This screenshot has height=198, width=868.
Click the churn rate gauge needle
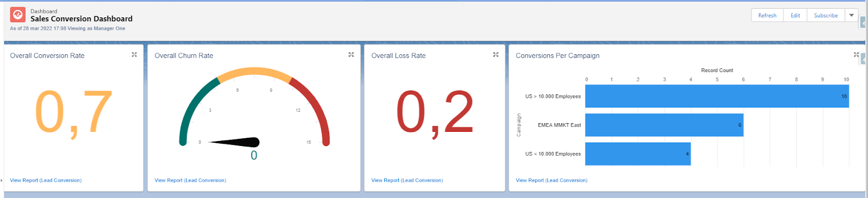234,142
